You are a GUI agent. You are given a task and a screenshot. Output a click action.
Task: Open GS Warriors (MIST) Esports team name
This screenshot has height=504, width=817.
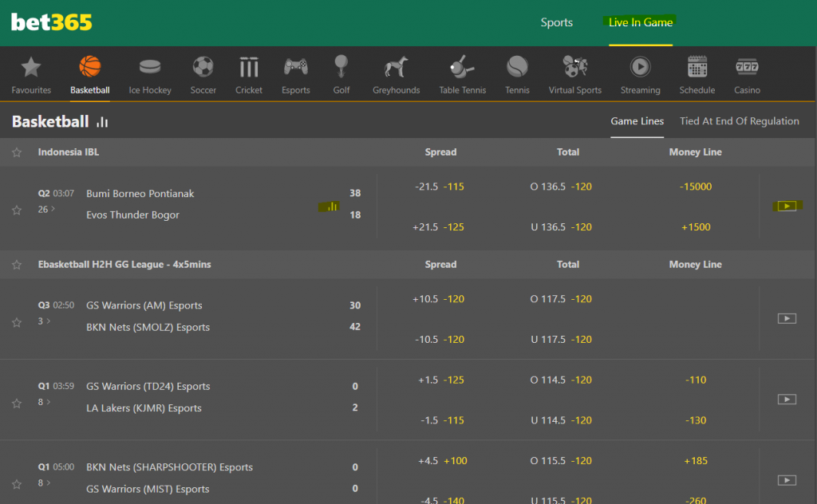(x=148, y=489)
